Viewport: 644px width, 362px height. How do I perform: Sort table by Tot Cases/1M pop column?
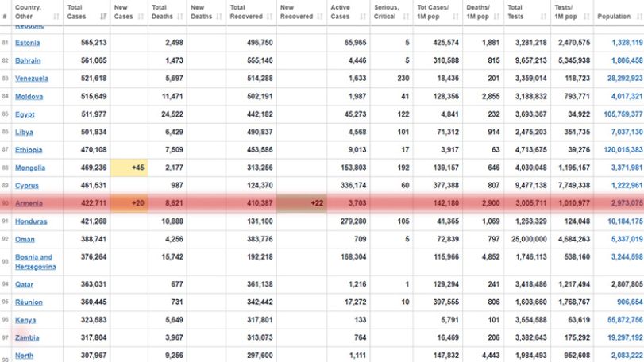click(x=438, y=13)
